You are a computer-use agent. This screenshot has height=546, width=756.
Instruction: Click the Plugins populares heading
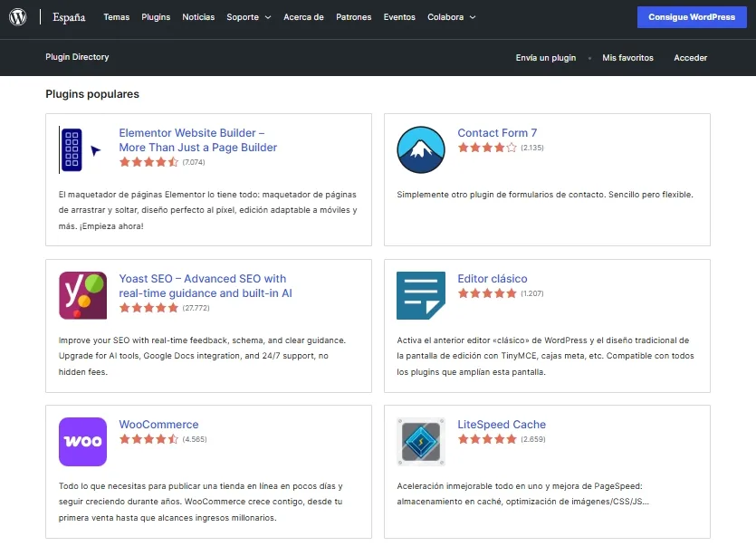[92, 94]
